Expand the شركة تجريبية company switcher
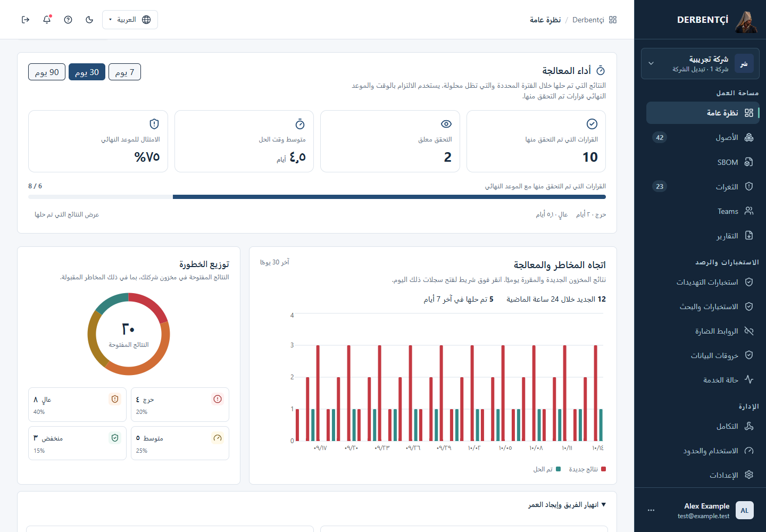This screenshot has width=766, height=532. 700,64
